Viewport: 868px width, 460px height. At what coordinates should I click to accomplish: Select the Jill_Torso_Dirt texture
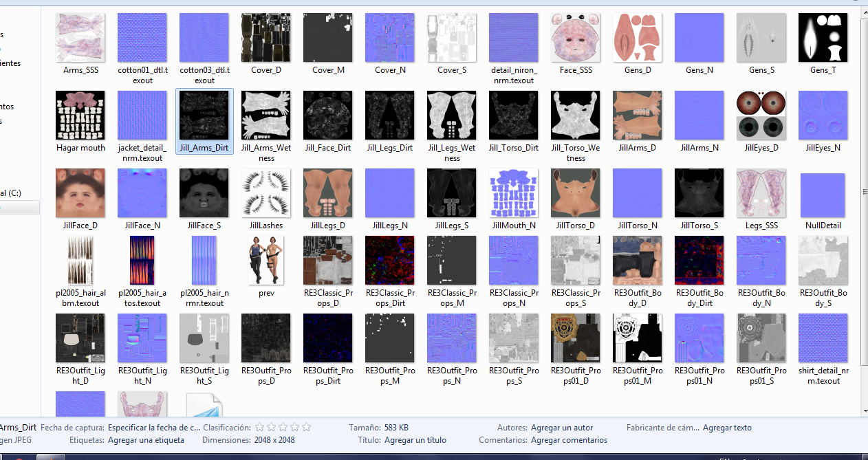(x=514, y=116)
